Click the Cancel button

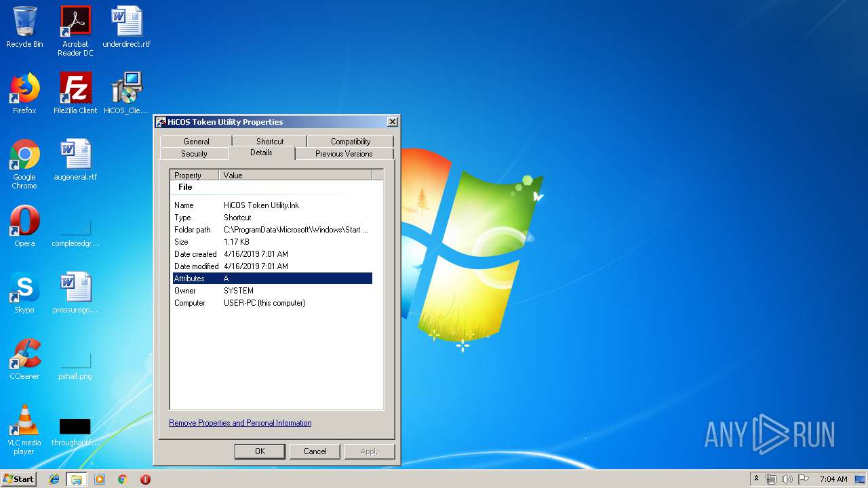coord(315,451)
